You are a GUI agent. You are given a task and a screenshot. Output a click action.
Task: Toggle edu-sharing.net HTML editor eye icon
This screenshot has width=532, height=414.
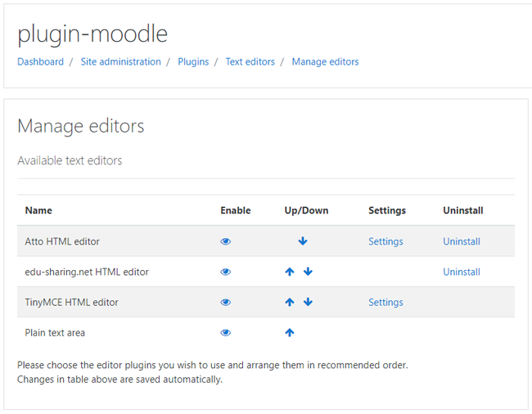tap(226, 272)
